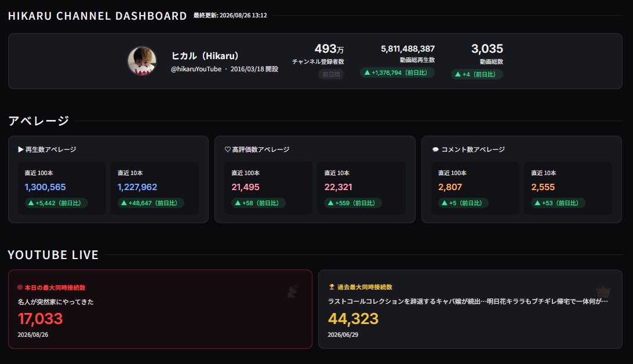Viewport: 633px width, 364px height.
Task: Click the 5,811,488,387 total views value
Action: tap(408, 49)
